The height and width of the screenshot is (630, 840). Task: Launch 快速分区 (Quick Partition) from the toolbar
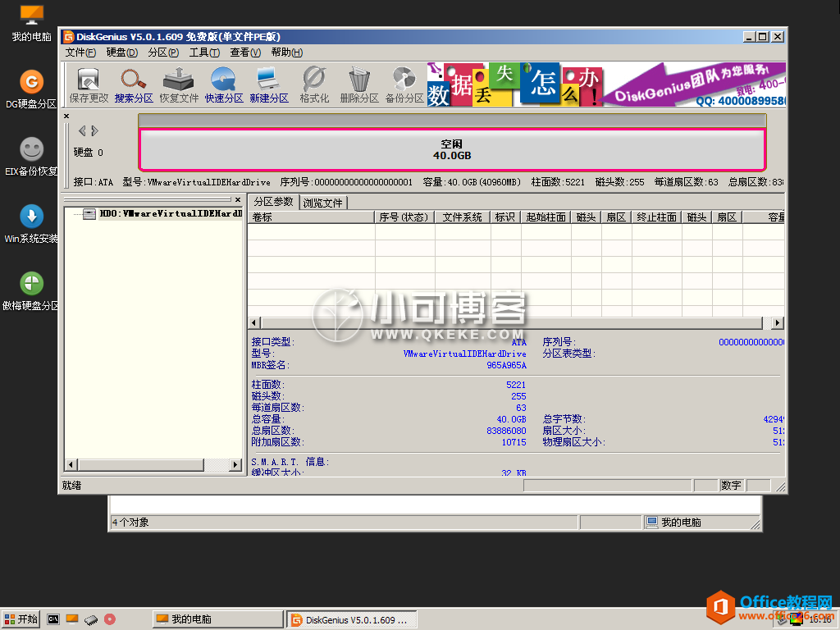(x=224, y=85)
